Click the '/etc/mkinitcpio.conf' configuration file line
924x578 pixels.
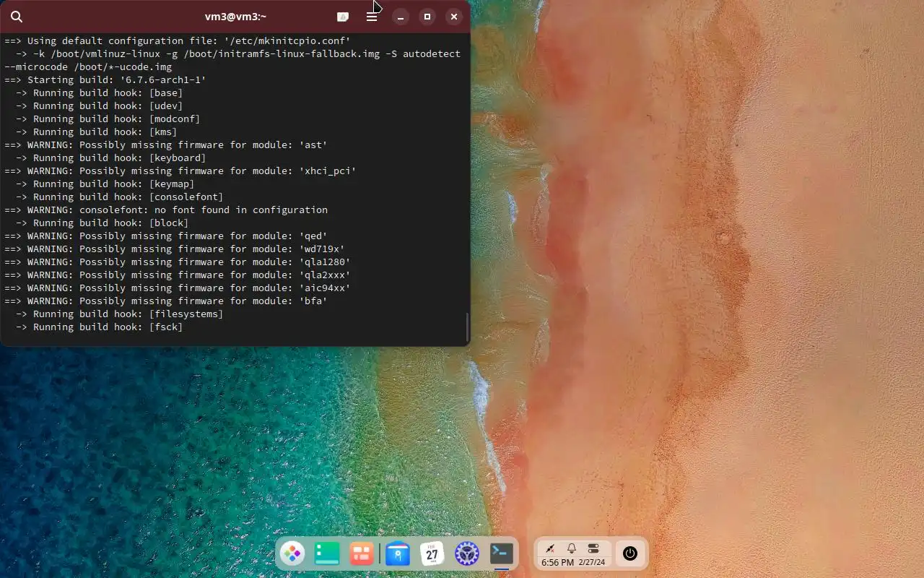pyautogui.click(x=178, y=41)
